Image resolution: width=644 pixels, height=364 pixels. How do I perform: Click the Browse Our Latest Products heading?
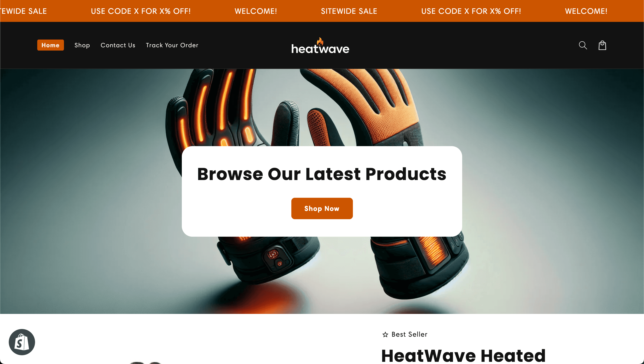[x=322, y=174]
